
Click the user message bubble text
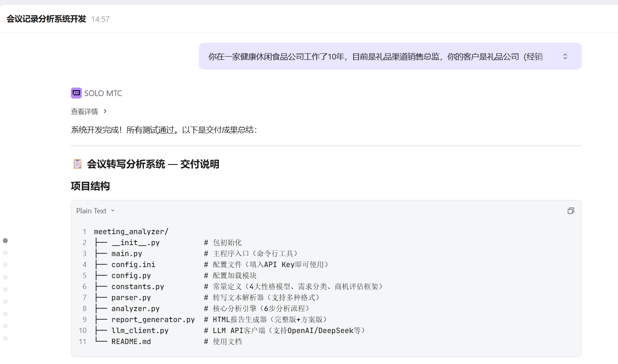pyautogui.click(x=375, y=57)
